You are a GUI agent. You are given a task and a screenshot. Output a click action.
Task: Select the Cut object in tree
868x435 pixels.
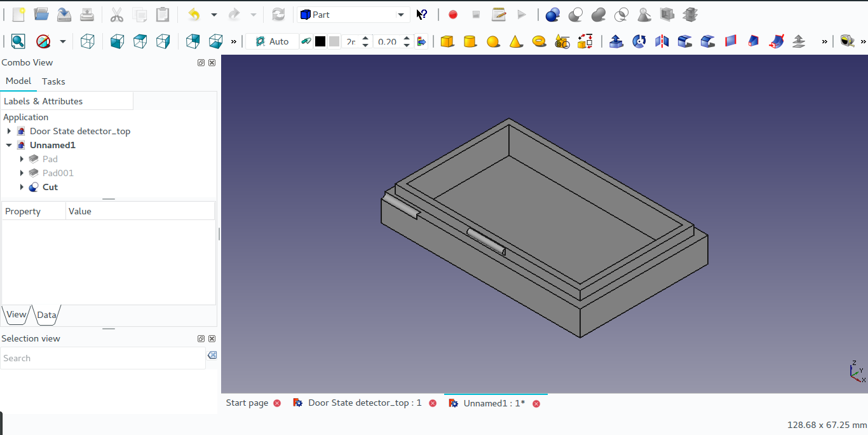coord(50,187)
